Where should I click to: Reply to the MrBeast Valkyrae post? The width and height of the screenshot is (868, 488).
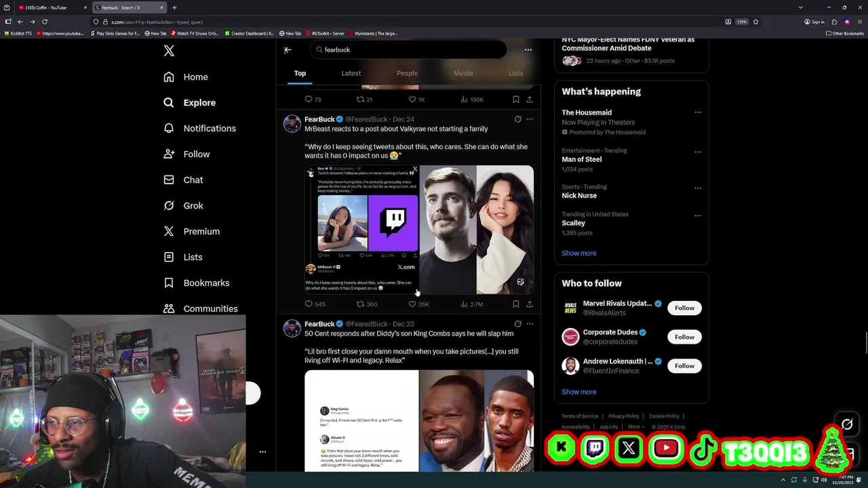pos(315,304)
